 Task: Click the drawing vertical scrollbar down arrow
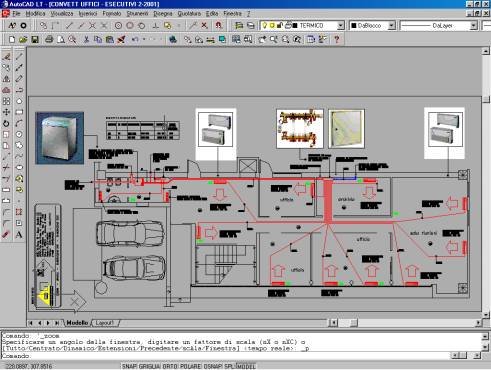(486, 314)
